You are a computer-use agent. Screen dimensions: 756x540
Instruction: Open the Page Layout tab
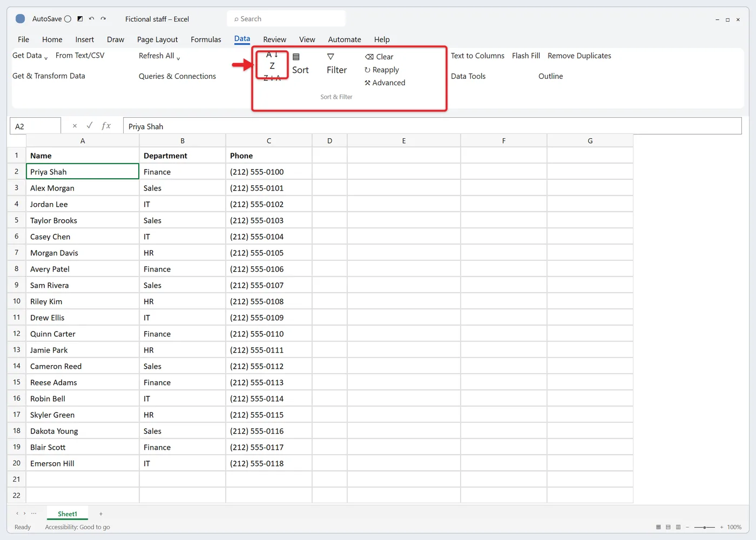click(157, 39)
